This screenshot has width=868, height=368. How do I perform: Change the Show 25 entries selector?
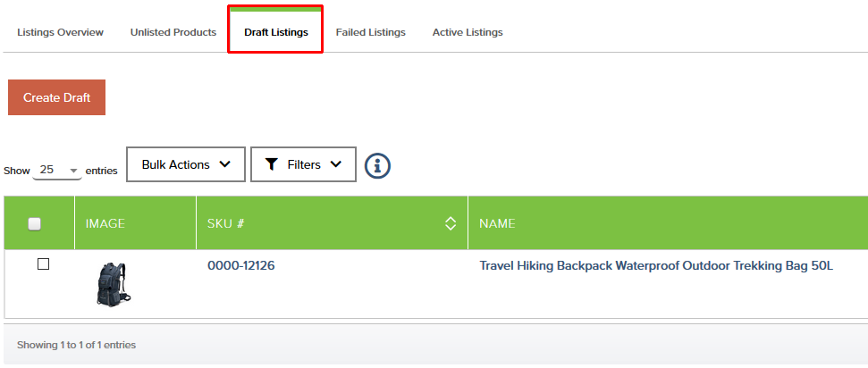(x=57, y=171)
